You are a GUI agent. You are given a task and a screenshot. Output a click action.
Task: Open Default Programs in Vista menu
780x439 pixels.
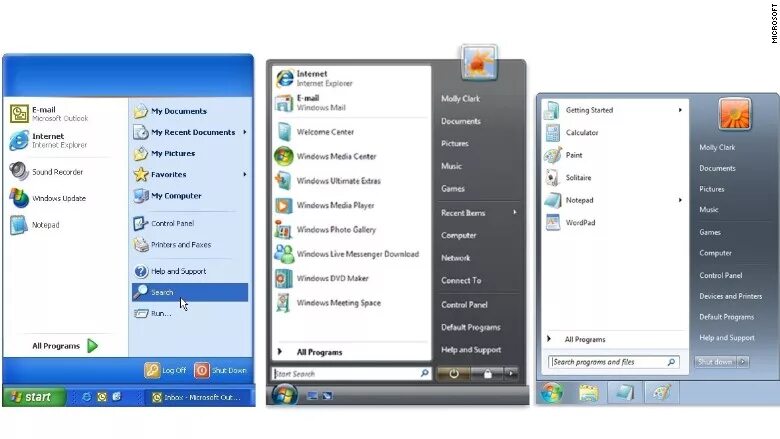pos(471,327)
